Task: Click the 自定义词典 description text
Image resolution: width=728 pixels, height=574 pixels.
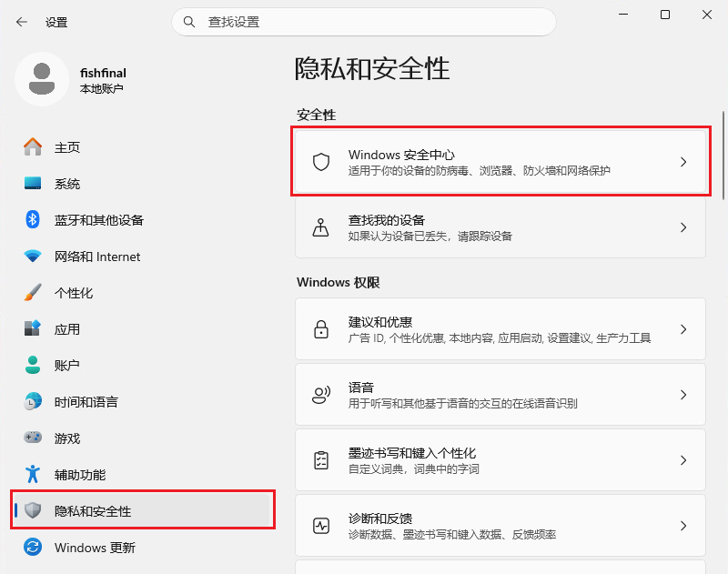Action: (414, 469)
